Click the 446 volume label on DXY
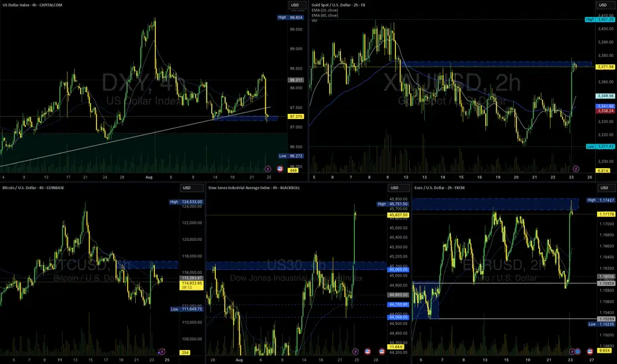Image resolution: width=617 pixels, height=364 pixels. [293, 170]
